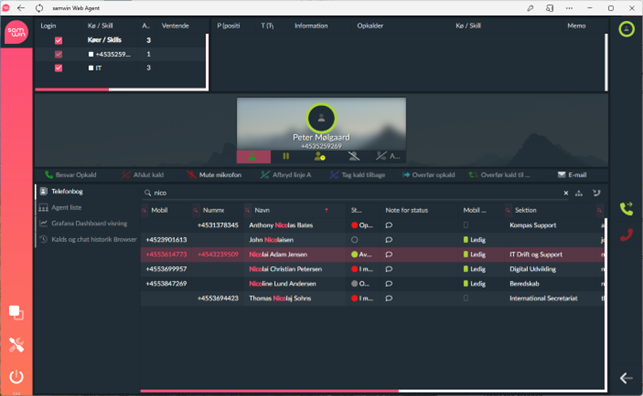Image resolution: width=643 pixels, height=396 pixels.
Task: Click the red hang-up phone icon in the right sidebar
Action: click(x=626, y=234)
